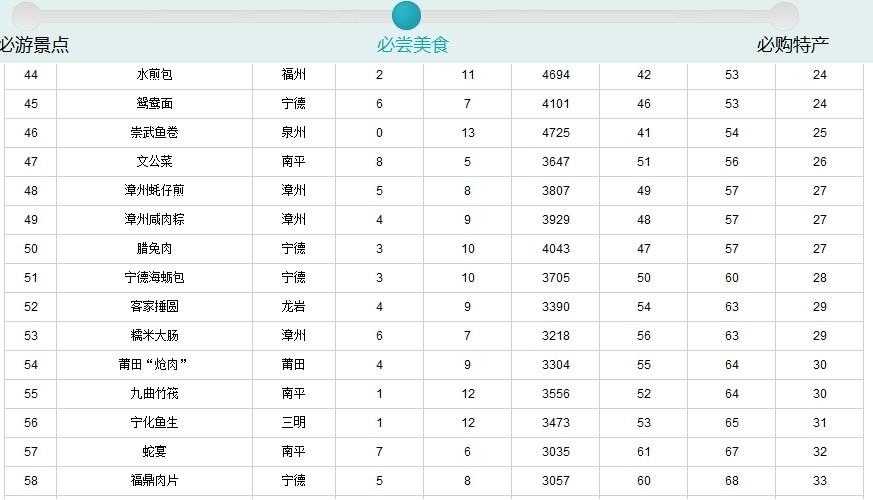Select the 水煎包 food name cell
Image resolution: width=873 pixels, height=500 pixels.
pyautogui.click(x=154, y=75)
